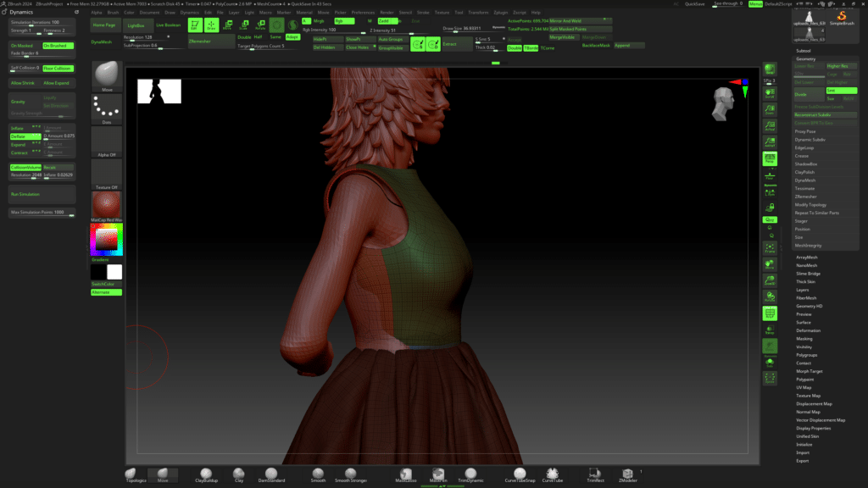Open the Zplugin menu

point(500,12)
